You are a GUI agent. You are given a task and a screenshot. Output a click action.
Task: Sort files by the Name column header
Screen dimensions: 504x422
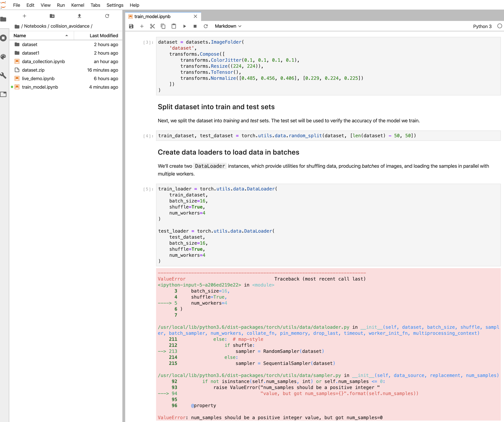click(20, 35)
